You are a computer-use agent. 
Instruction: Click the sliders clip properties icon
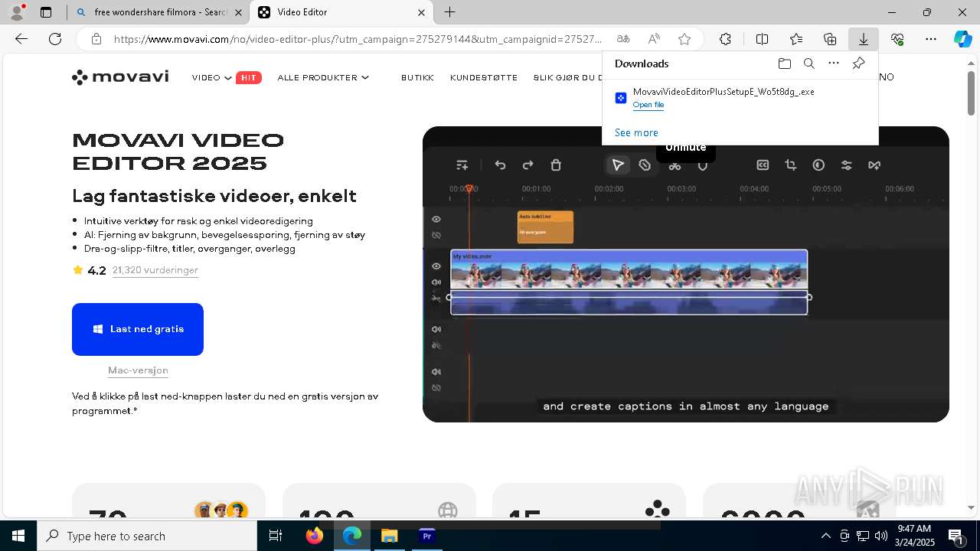(x=847, y=165)
